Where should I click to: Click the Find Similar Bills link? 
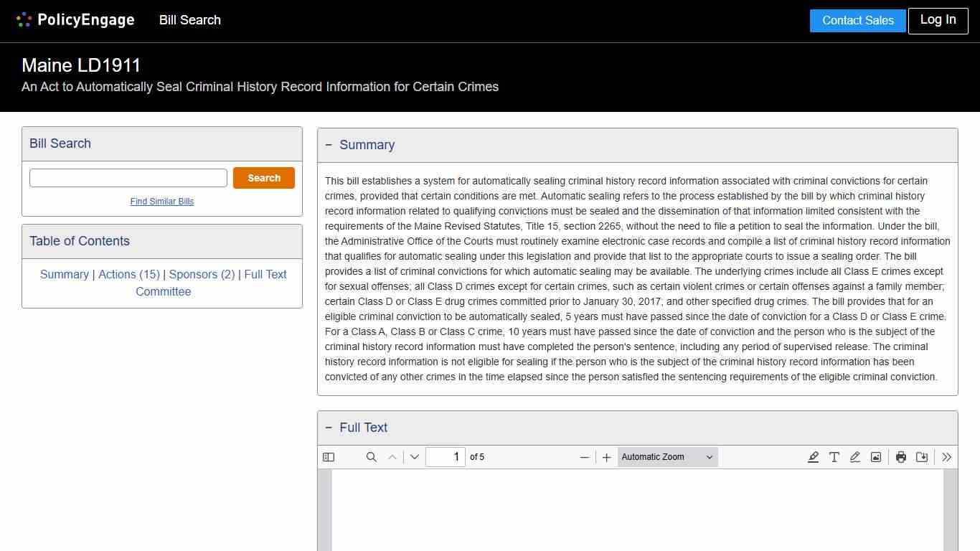[162, 202]
